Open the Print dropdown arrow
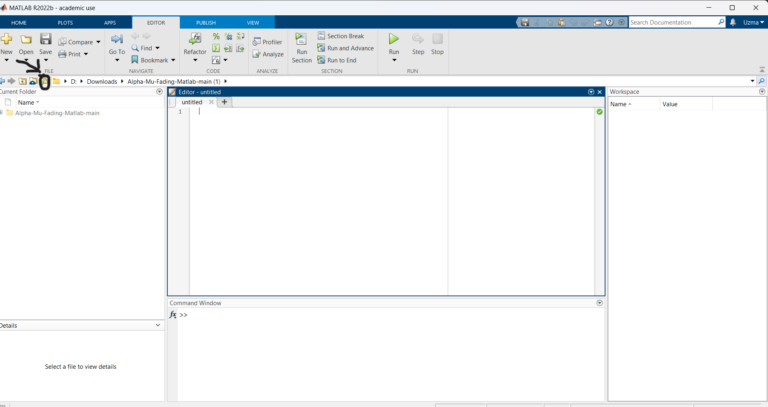The image size is (768, 407). pos(86,54)
